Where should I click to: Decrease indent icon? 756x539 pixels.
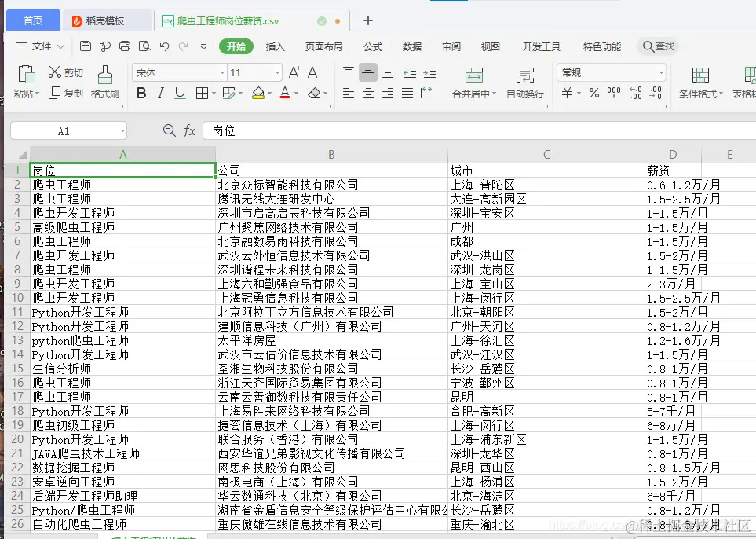(x=410, y=73)
